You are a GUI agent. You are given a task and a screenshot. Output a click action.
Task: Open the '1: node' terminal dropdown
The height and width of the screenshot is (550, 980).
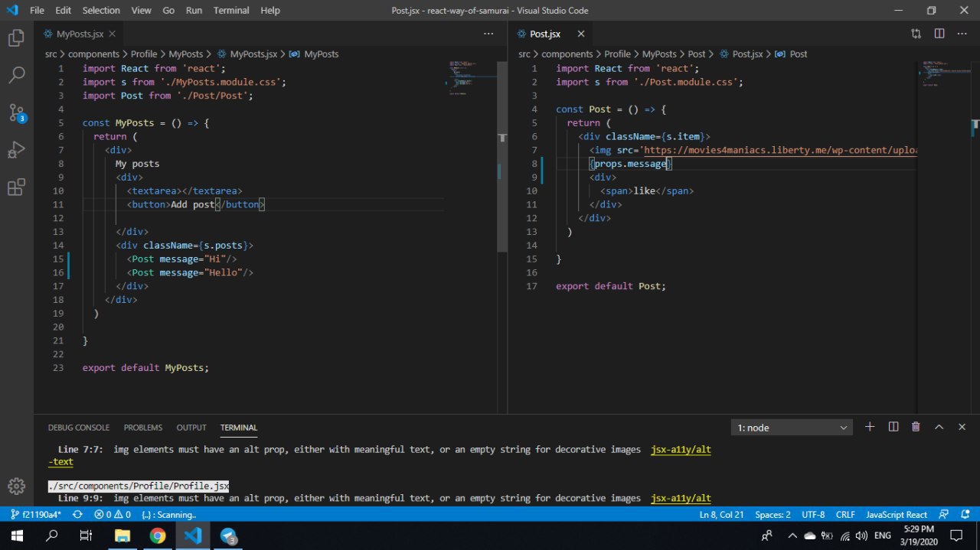[x=792, y=428]
